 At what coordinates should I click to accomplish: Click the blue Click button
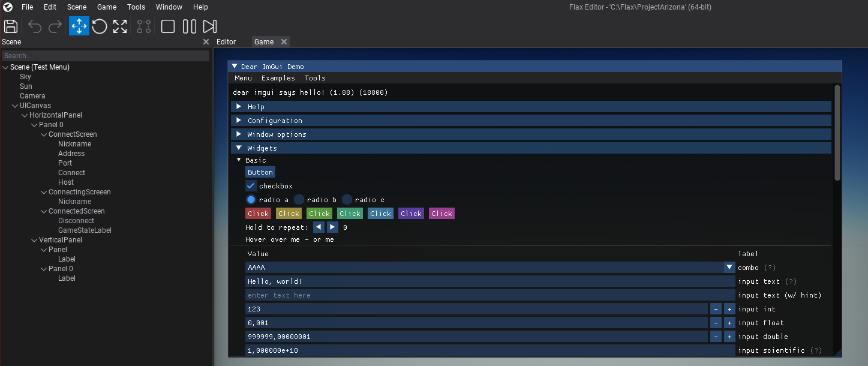(380, 214)
